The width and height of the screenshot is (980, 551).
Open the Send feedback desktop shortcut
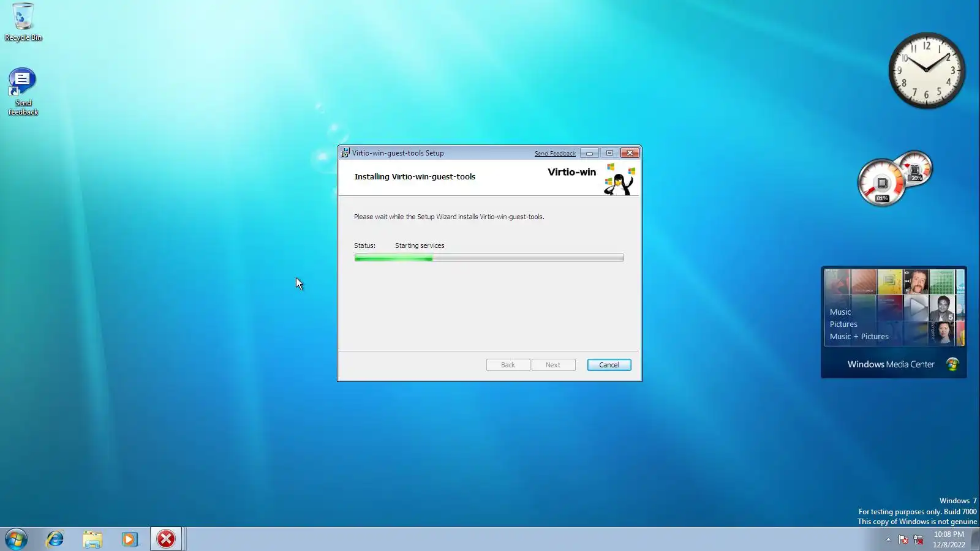pos(23,92)
